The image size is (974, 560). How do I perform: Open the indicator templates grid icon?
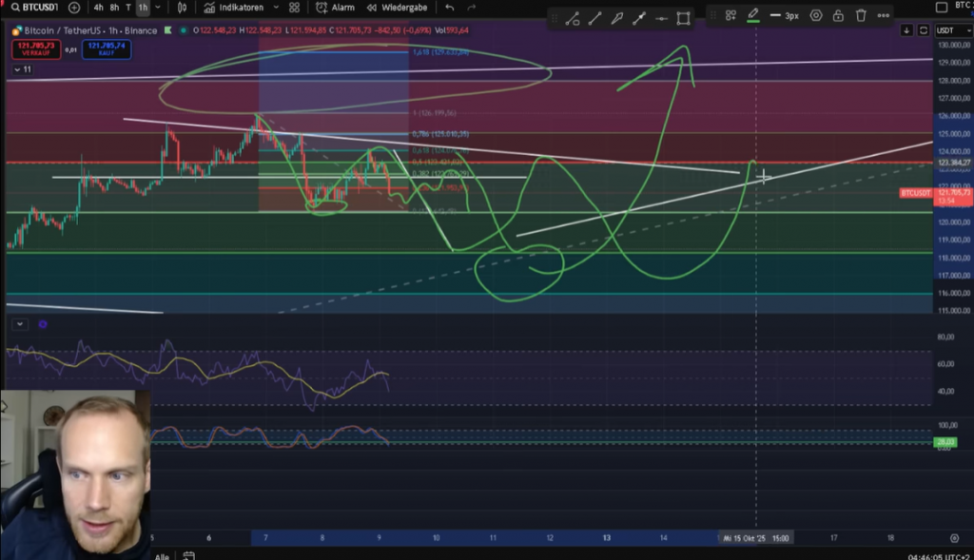click(294, 8)
